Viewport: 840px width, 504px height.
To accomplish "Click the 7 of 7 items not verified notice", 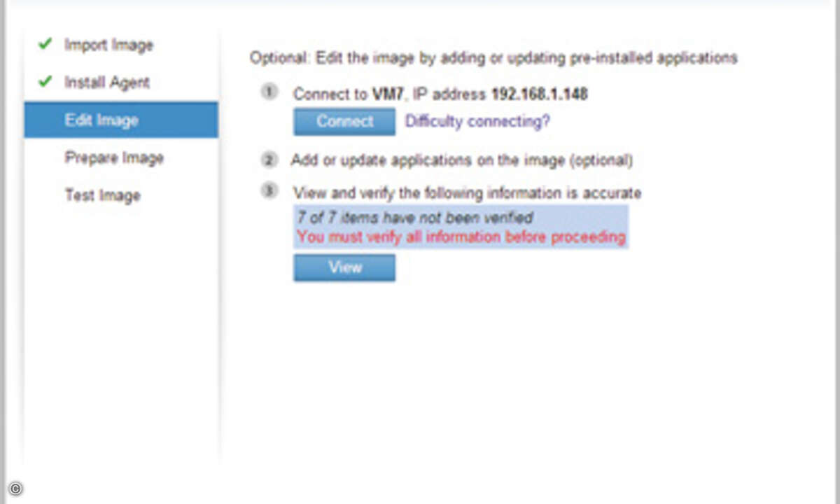I will [x=415, y=218].
